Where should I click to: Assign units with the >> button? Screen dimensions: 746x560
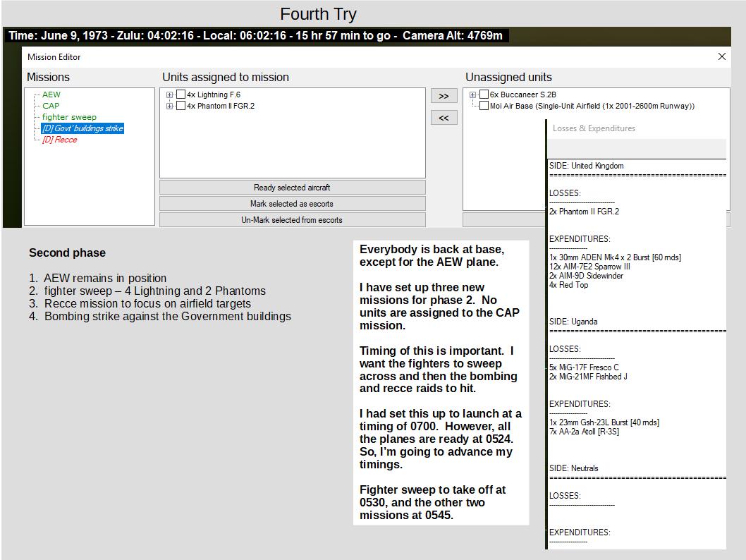pos(444,96)
